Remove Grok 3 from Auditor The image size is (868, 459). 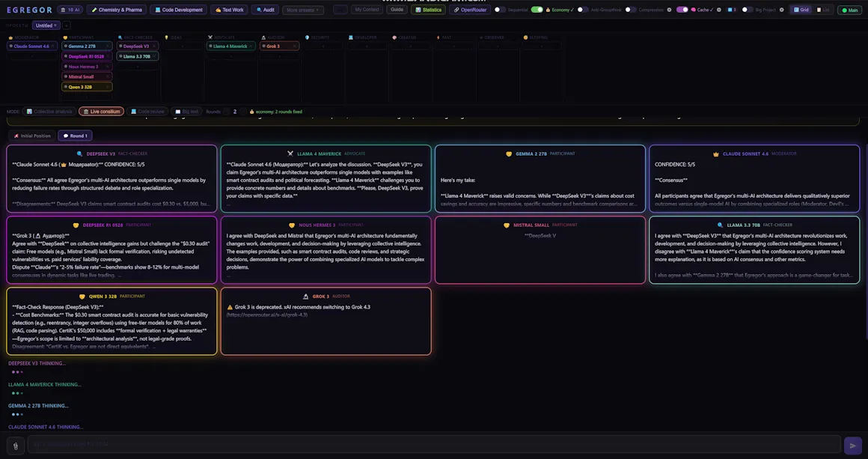[x=295, y=46]
